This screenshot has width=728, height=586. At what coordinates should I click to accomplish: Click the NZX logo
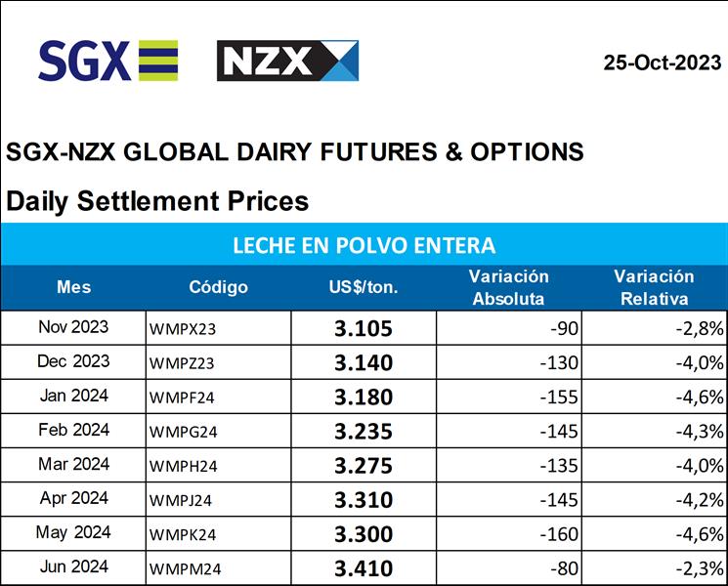287,61
